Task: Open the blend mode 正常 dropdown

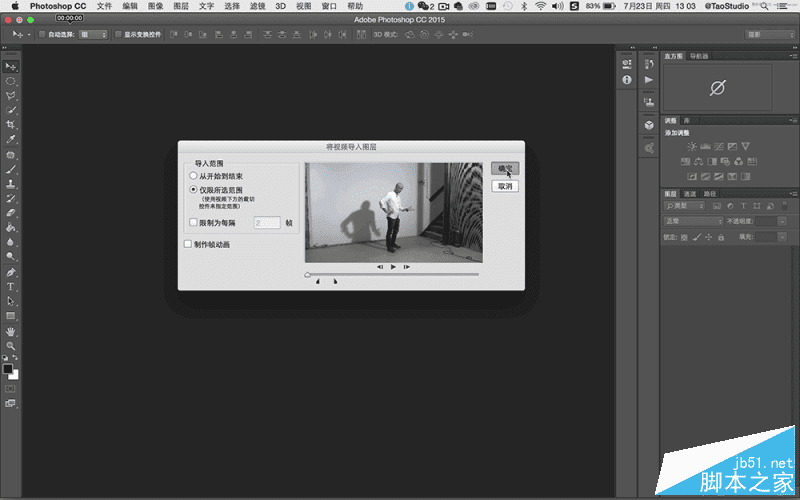Action: pos(692,220)
